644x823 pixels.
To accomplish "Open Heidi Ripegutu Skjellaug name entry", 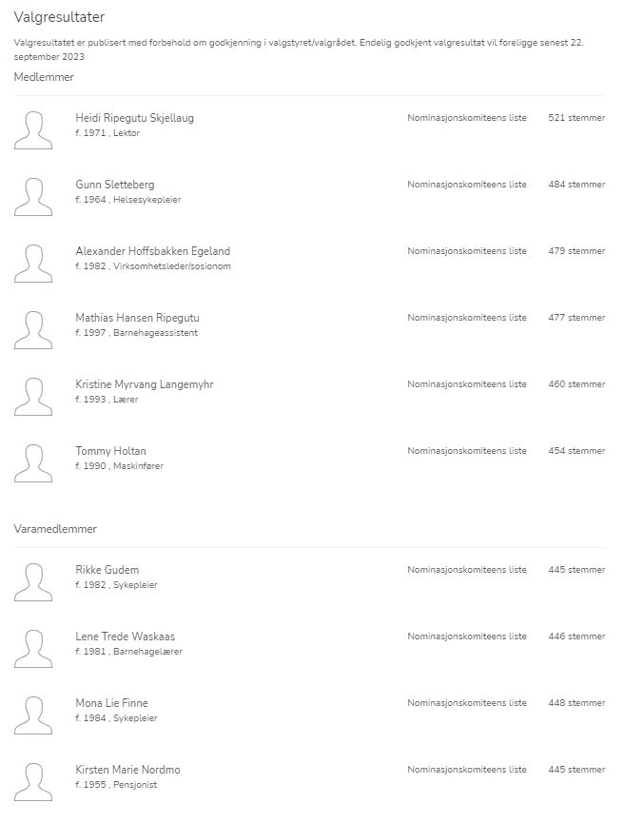I will (x=134, y=118).
